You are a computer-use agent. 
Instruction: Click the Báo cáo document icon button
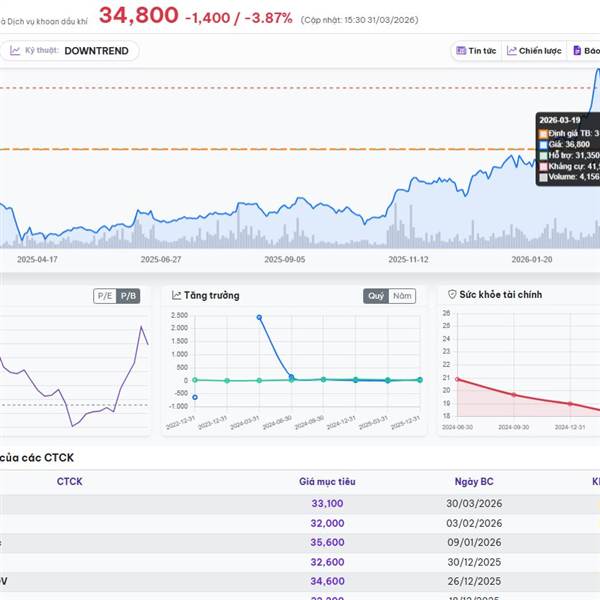click(x=577, y=51)
